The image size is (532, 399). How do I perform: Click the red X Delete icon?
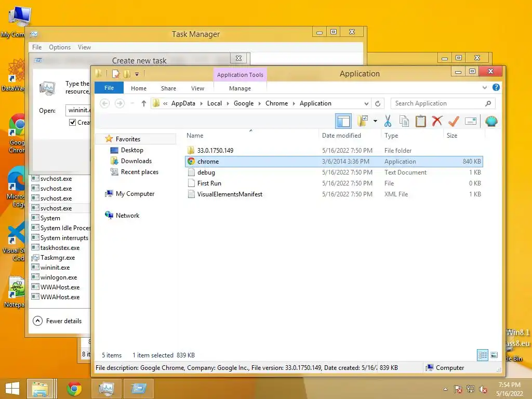click(x=437, y=121)
